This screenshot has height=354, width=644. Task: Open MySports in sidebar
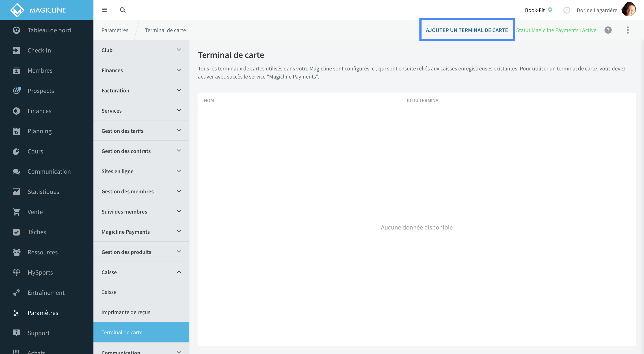[x=40, y=272]
